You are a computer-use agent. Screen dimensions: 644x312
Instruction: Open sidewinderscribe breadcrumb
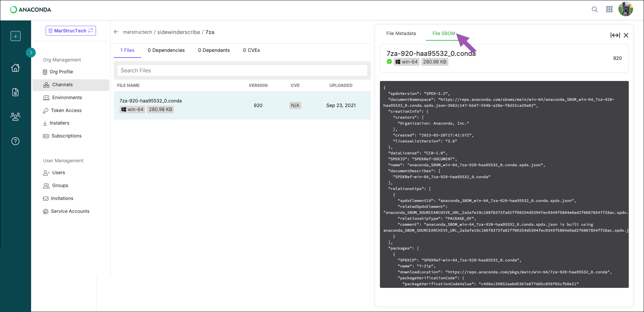pyautogui.click(x=179, y=32)
